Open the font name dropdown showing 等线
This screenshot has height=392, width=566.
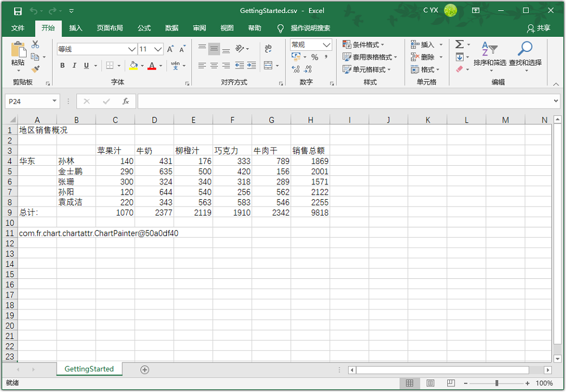pos(131,49)
